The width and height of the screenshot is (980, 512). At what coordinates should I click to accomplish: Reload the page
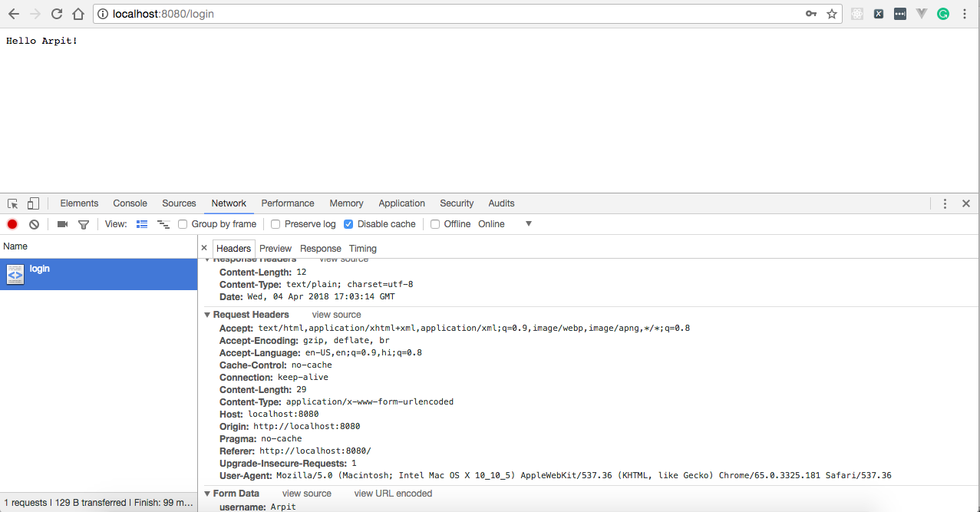coord(57,14)
